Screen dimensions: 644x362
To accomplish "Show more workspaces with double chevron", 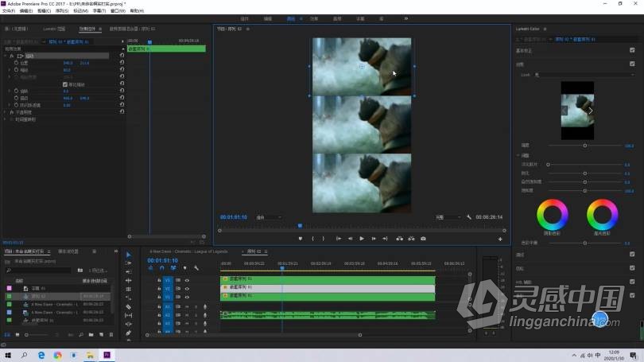I will coord(405,18).
